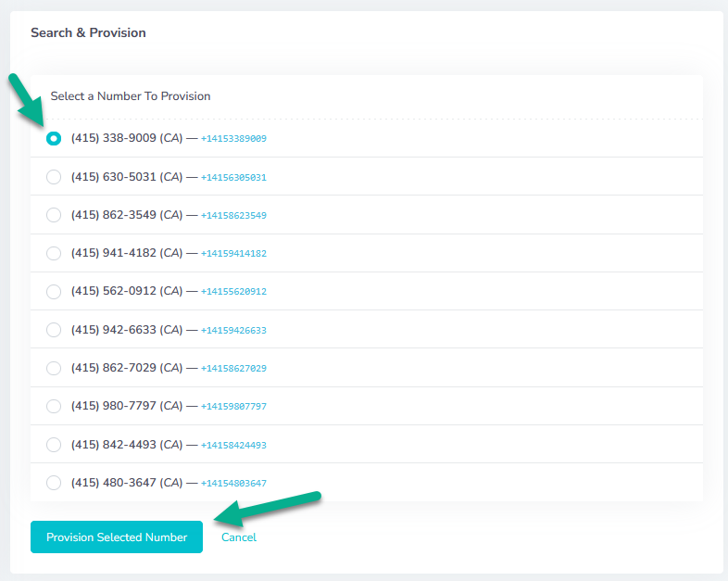Click the +14154803647 number text
Screen dimensions: 728x581
233,484
